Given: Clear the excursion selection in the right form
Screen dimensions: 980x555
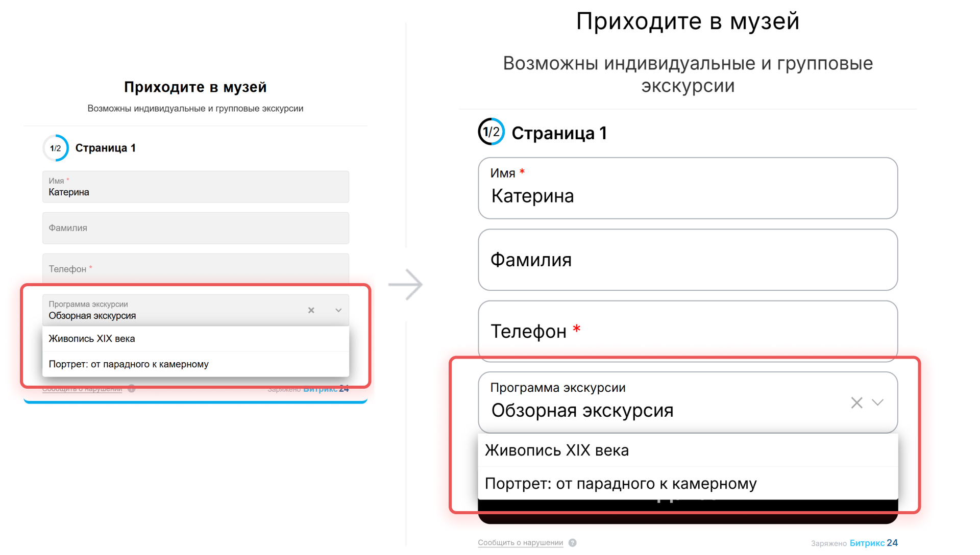Looking at the screenshot, I should pos(856,403).
